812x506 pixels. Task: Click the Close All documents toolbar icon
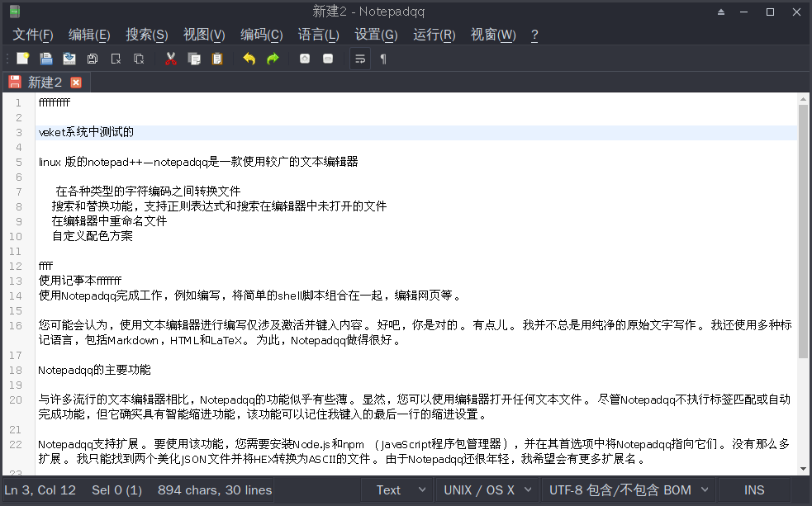click(x=139, y=59)
